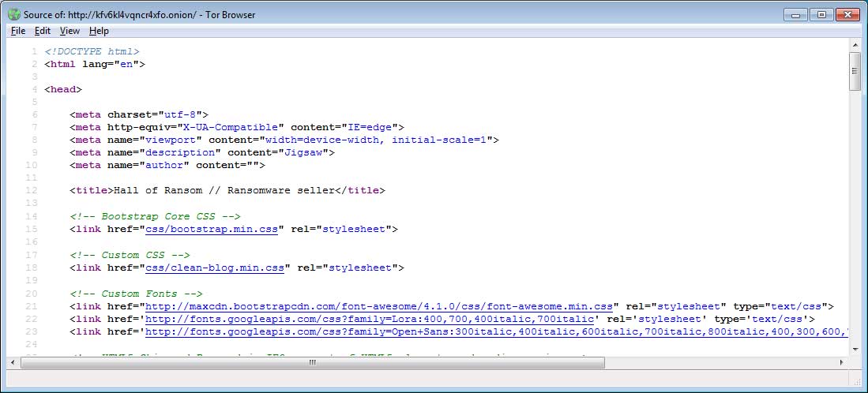Open the Edit menu
The image size is (868, 393).
point(42,31)
